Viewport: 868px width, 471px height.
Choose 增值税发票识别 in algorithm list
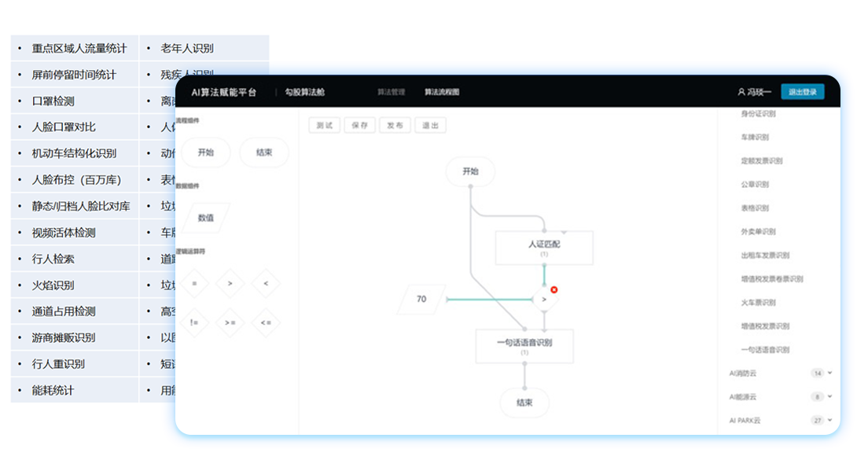point(765,326)
